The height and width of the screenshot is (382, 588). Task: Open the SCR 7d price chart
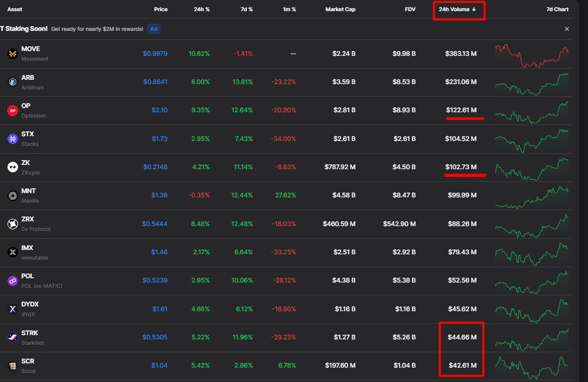(x=532, y=367)
